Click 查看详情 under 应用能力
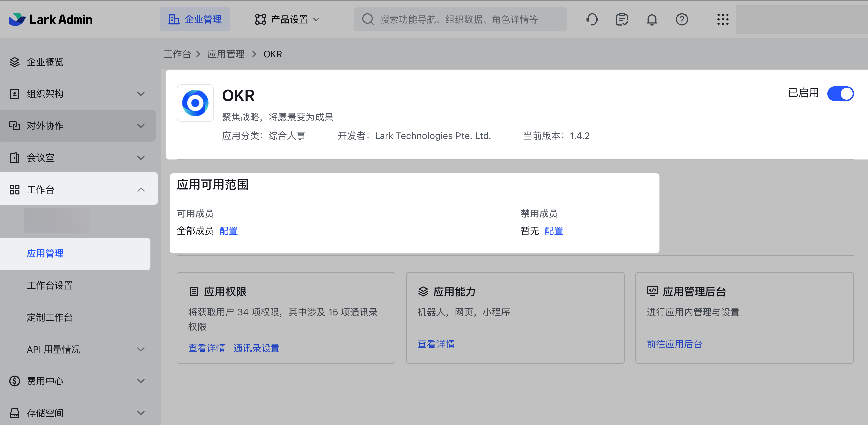868x425 pixels. pos(436,344)
